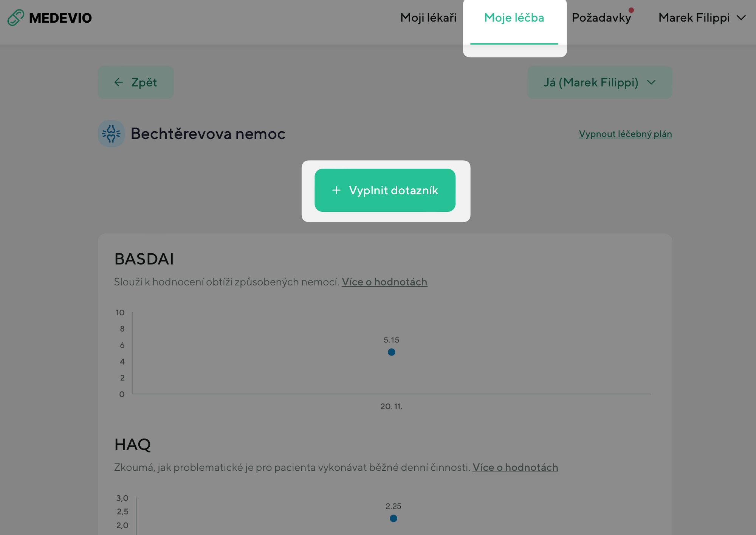
Task: Go to the Požadavky tab
Action: click(601, 18)
